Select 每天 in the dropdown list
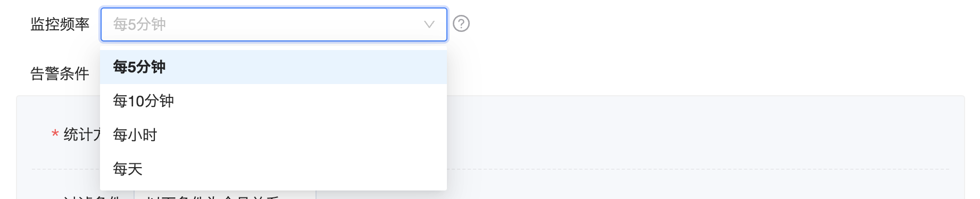Viewport: 980px width, 199px height. (x=273, y=169)
